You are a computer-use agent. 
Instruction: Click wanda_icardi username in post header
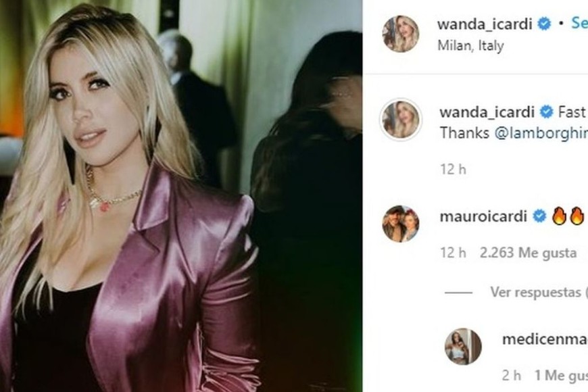485,24
